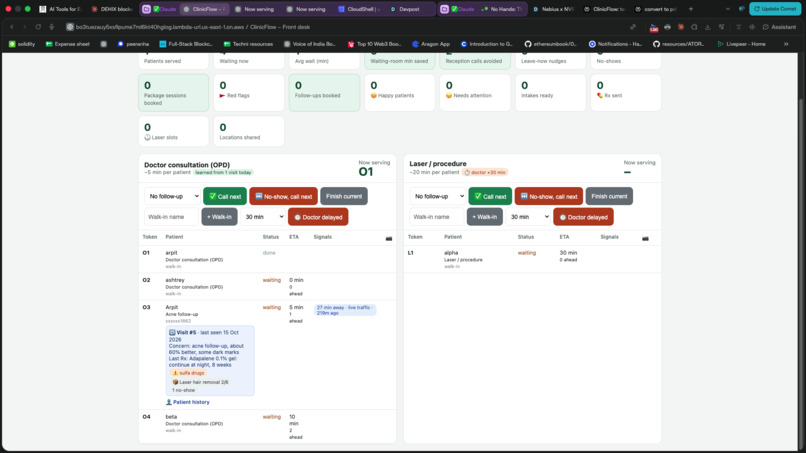
Task: Open Arpit's Patient history link
Action: point(188,402)
